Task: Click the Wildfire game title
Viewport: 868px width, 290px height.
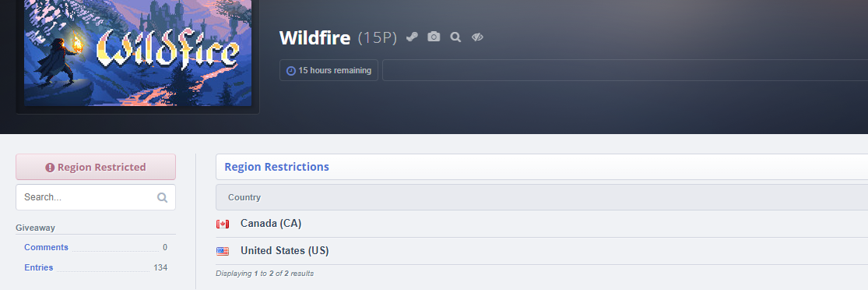Action: click(x=315, y=37)
